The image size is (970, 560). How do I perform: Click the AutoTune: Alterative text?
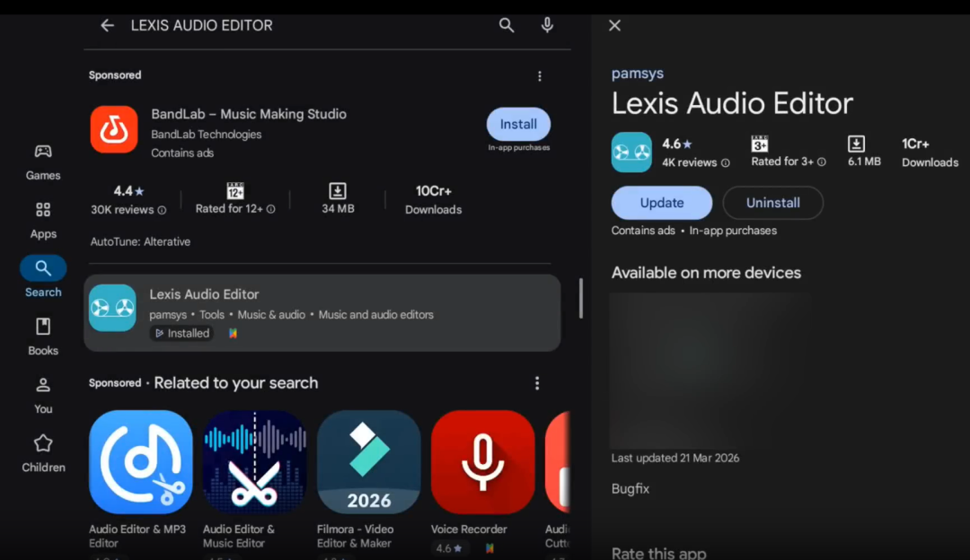tap(140, 241)
